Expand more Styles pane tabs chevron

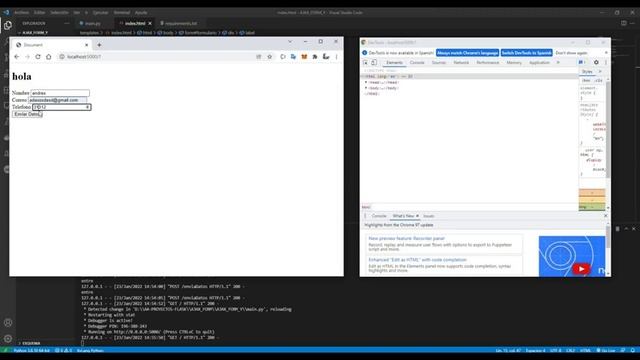(600, 71)
